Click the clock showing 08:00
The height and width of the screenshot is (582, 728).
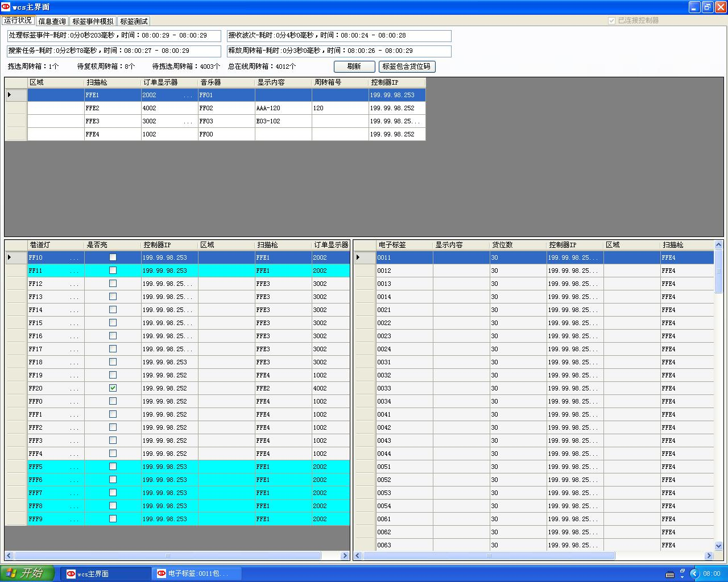[712, 574]
